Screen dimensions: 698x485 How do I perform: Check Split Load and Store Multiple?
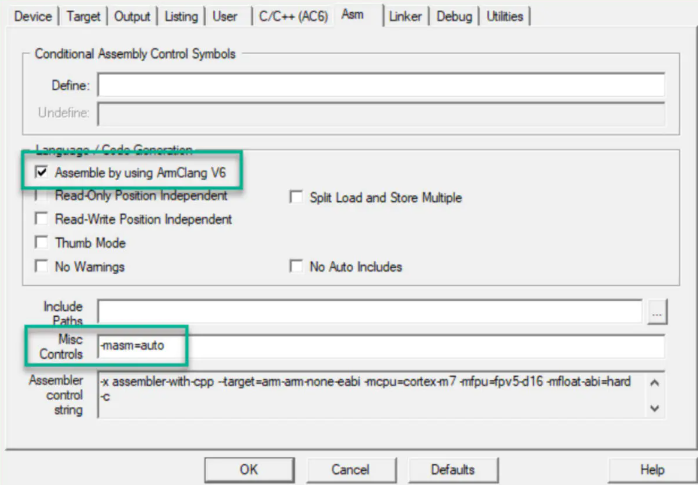(296, 198)
